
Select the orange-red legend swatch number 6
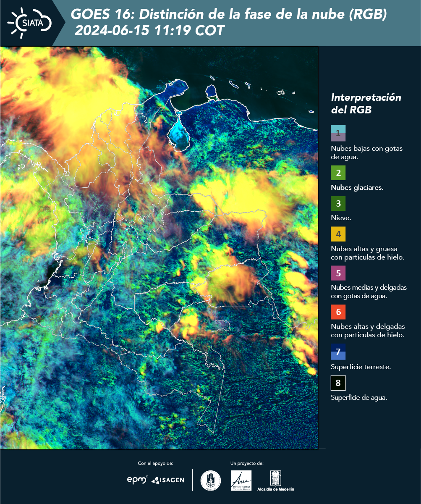338,312
